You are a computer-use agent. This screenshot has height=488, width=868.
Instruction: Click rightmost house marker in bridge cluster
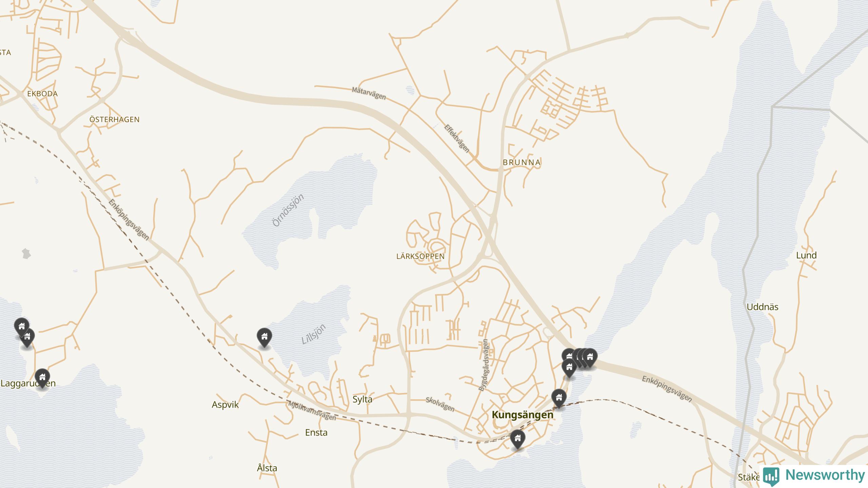591,357
